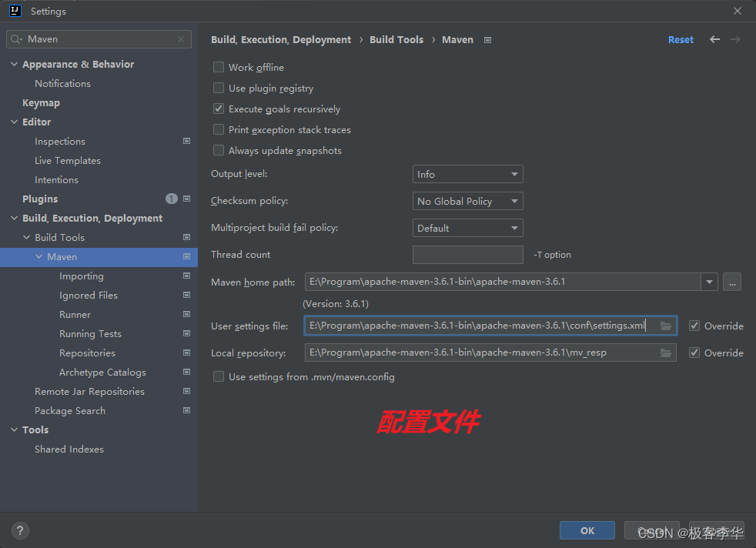Image resolution: width=756 pixels, height=548 pixels.
Task: Open the Archetype Catalogs settings page
Action: (102, 372)
